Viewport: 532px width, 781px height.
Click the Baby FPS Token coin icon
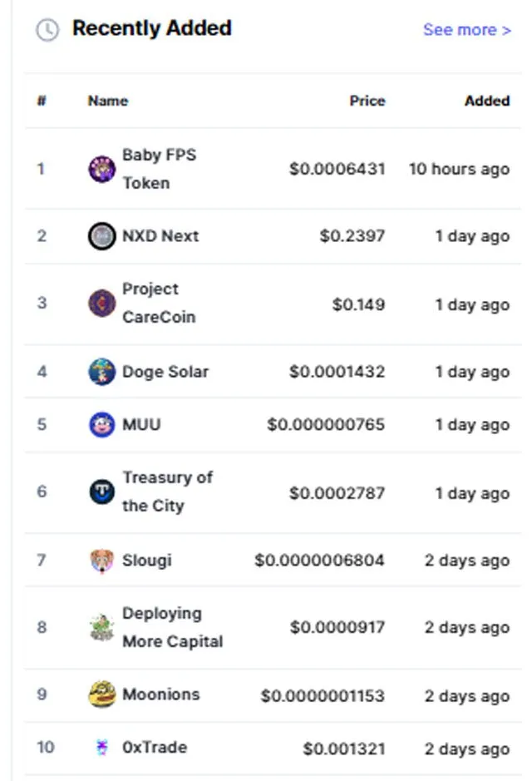[x=102, y=169]
